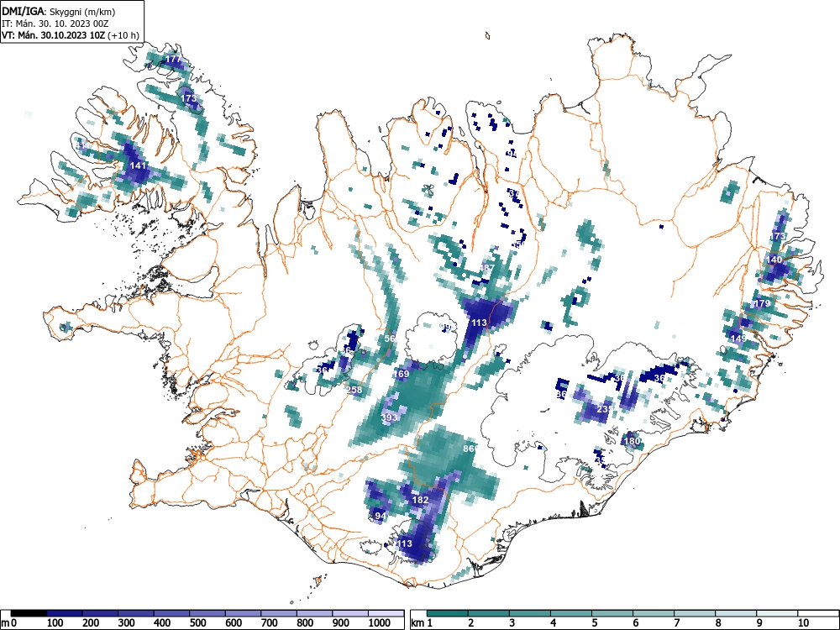840x630 pixels.
Task: Click the light 8–9 km legend swatch
Action: (x=736, y=613)
